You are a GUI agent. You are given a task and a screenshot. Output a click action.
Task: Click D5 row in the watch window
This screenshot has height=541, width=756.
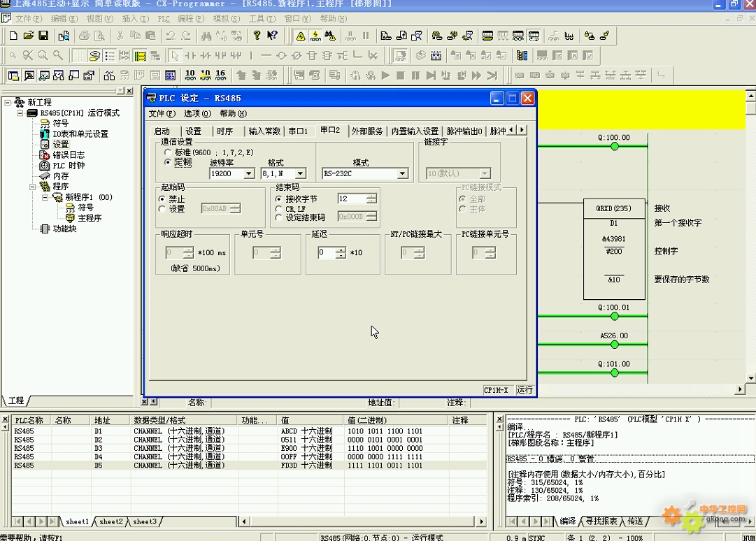tap(249, 466)
